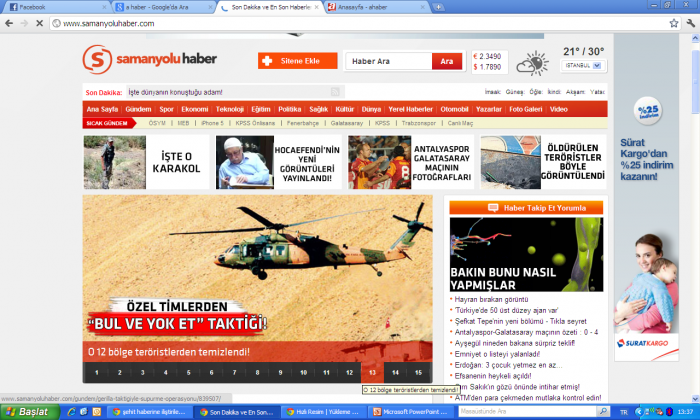Open the Antalyaspor Galatasaray match photos story

click(x=411, y=162)
